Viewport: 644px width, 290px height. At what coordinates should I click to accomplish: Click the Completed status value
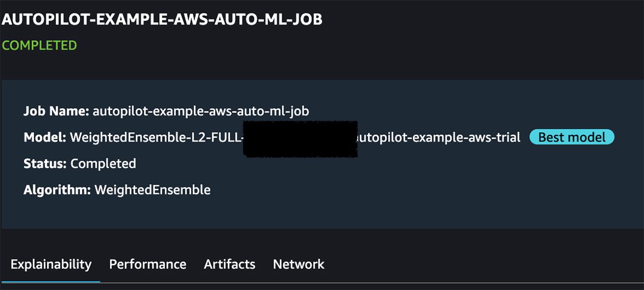click(x=103, y=163)
